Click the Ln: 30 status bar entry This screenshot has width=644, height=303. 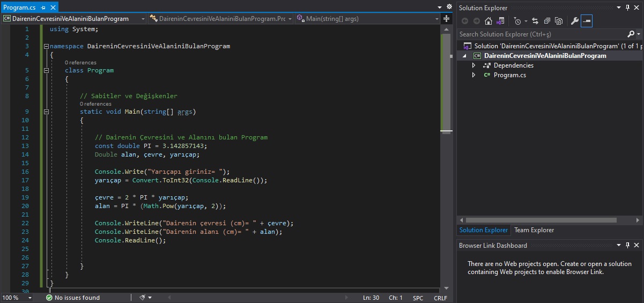[371, 298]
